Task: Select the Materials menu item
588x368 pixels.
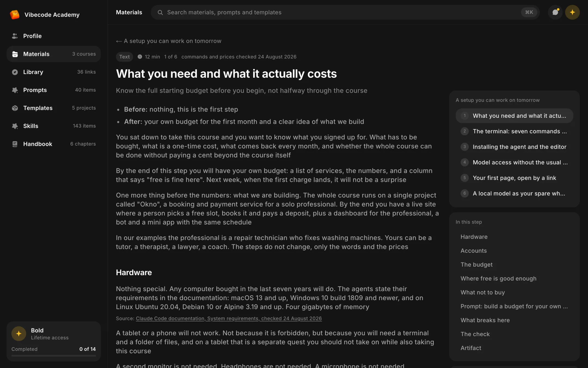Action: (x=54, y=54)
